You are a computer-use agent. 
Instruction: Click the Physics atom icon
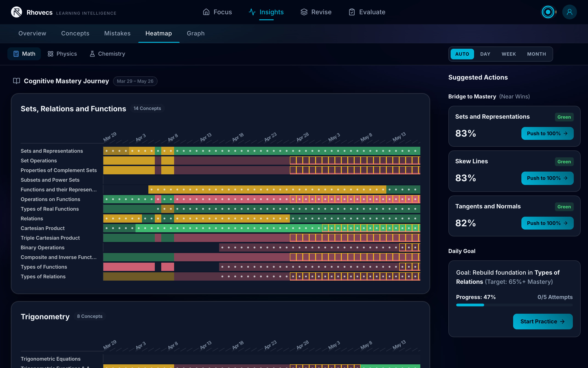(x=50, y=54)
